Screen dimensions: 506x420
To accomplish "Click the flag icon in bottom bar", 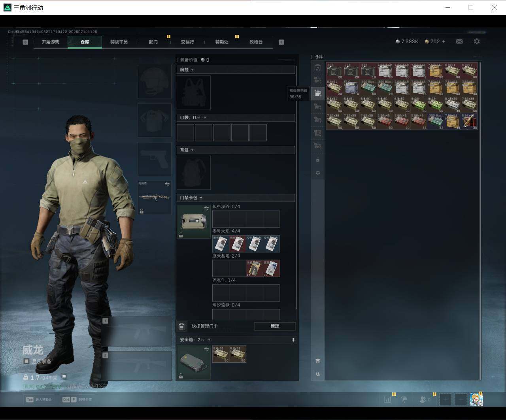I will (x=404, y=399).
